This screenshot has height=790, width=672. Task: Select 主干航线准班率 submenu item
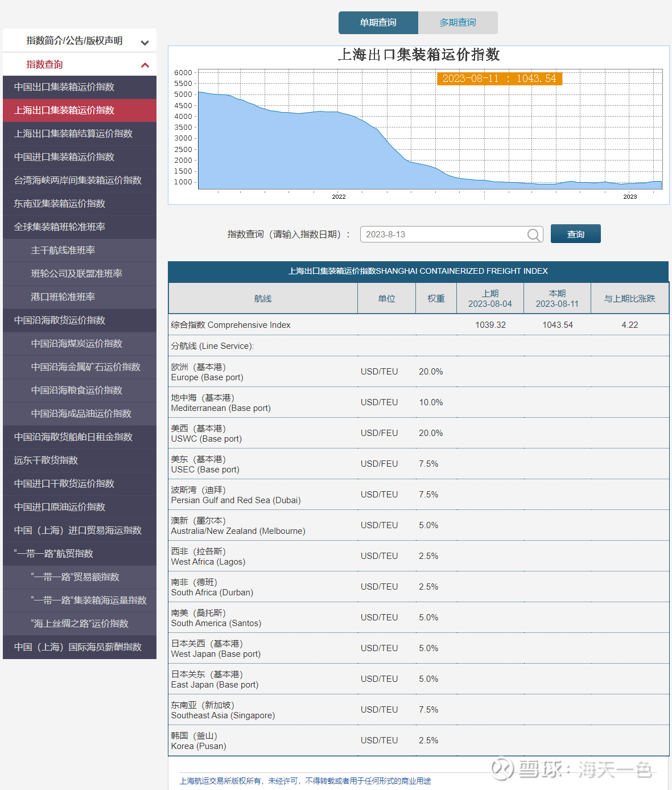pos(80,250)
